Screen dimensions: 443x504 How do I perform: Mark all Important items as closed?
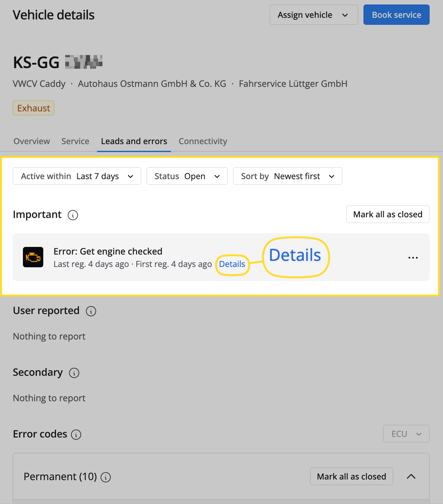point(388,214)
